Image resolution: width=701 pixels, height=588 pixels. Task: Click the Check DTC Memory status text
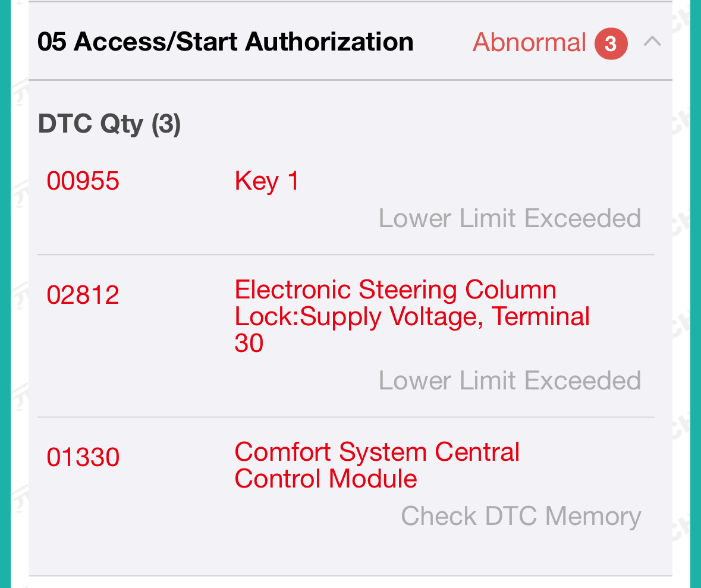pyautogui.click(x=521, y=516)
